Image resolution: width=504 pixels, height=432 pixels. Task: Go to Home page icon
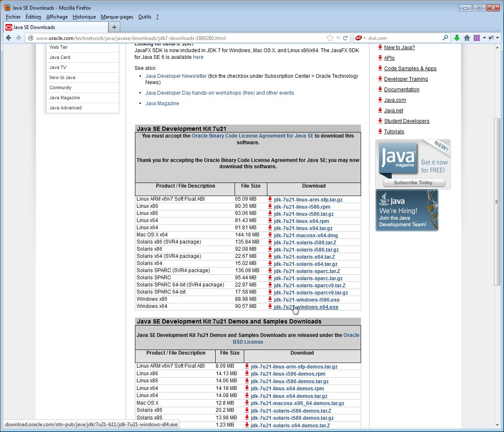467,38
